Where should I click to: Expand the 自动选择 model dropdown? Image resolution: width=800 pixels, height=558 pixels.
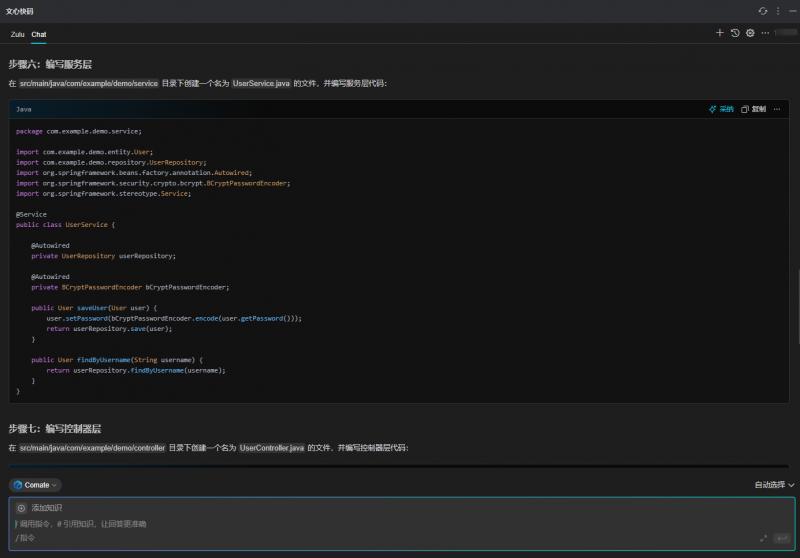(x=775, y=485)
